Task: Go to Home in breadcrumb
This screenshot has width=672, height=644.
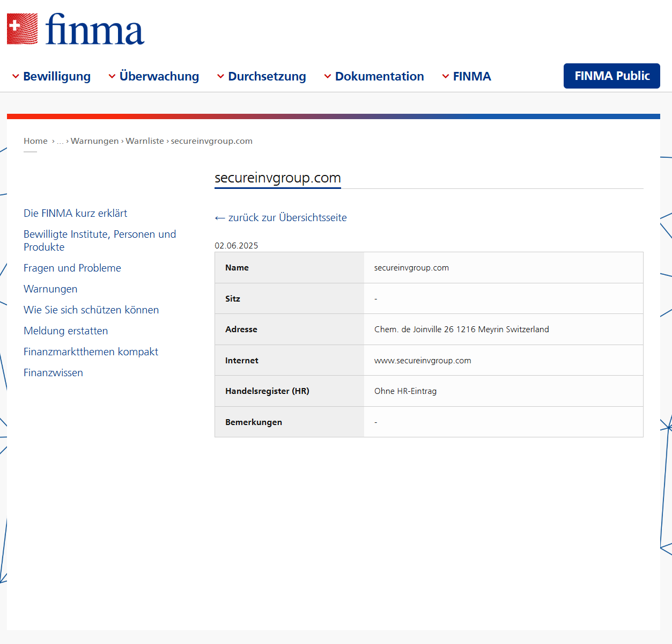Action: [x=35, y=141]
